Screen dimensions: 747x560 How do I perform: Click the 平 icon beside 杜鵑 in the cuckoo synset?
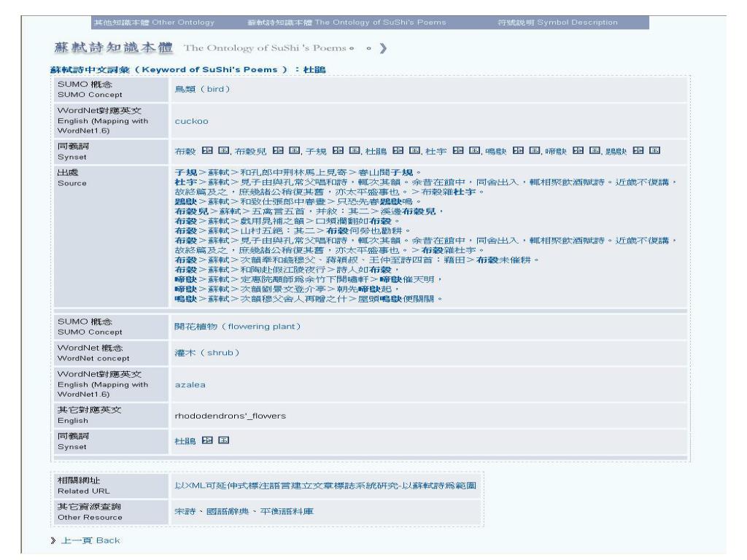tap(398, 150)
